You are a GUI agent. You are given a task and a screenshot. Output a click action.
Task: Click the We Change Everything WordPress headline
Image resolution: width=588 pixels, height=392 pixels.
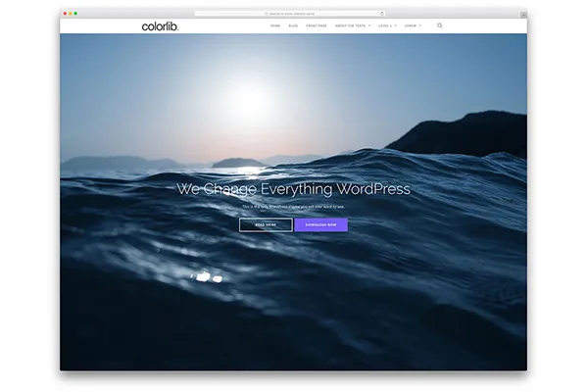click(293, 189)
